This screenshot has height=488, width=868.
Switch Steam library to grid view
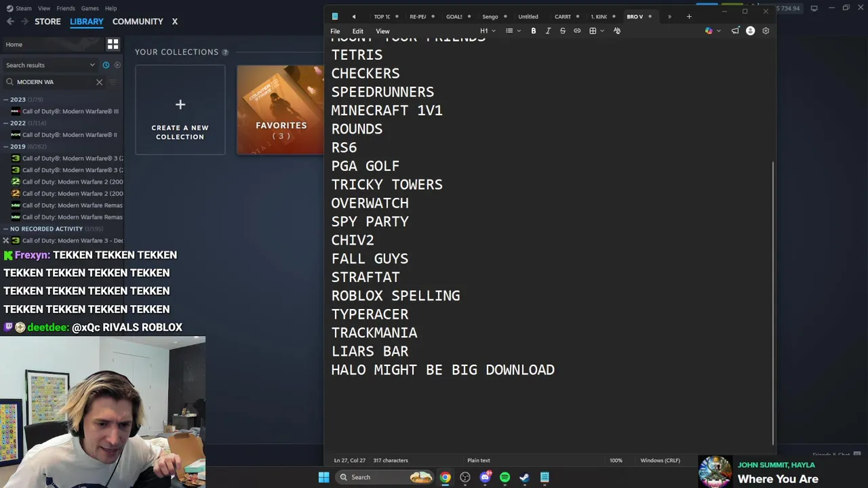113,44
